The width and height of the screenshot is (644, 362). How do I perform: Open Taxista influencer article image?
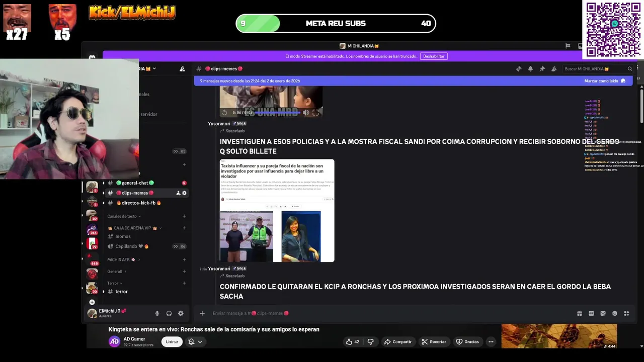point(277,211)
